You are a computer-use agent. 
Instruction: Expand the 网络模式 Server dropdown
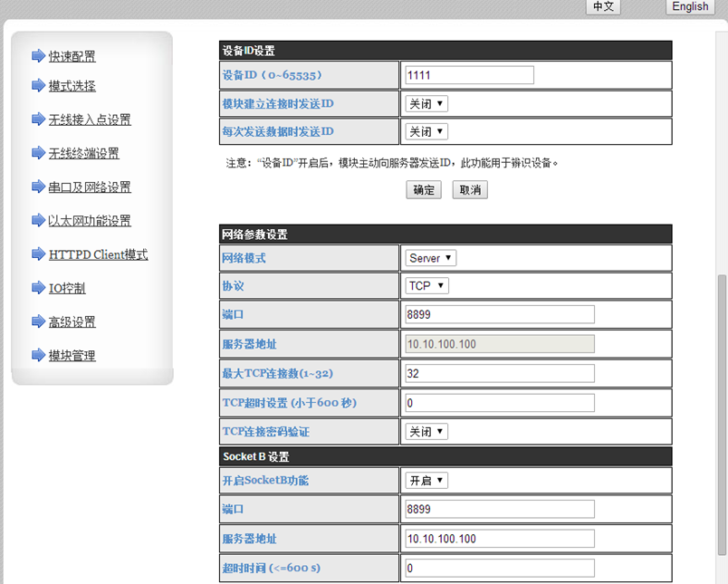(x=430, y=258)
